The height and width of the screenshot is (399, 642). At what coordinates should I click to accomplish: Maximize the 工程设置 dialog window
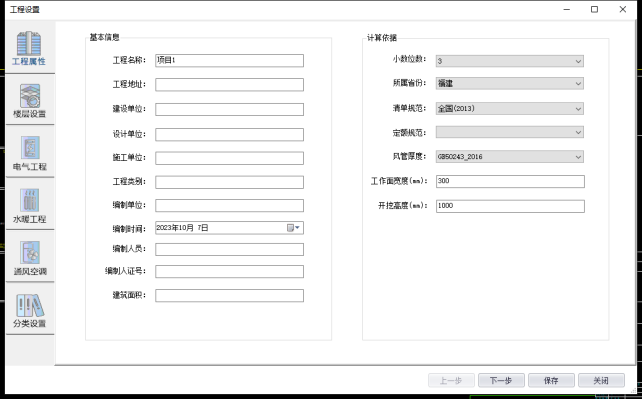tap(595, 9)
